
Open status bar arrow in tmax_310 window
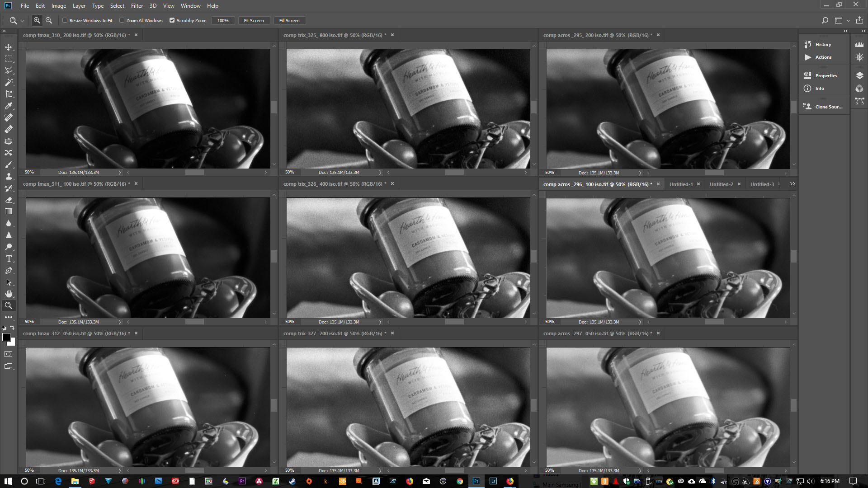point(120,172)
